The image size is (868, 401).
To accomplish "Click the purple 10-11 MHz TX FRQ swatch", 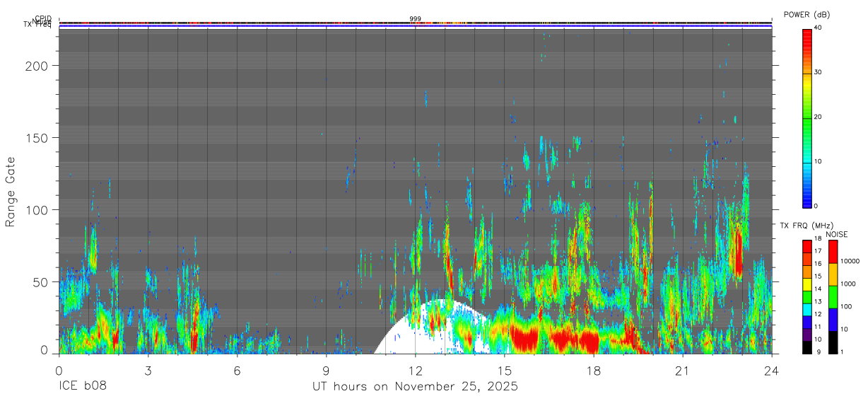I will (x=807, y=335).
